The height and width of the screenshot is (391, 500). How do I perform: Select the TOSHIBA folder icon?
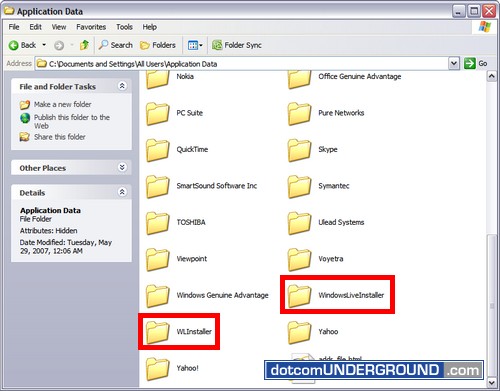point(158,223)
